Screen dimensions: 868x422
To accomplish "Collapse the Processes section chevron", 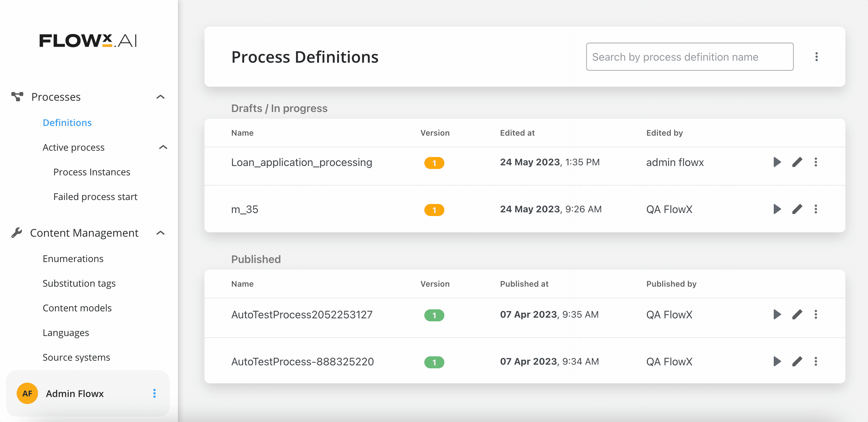I will [x=161, y=97].
